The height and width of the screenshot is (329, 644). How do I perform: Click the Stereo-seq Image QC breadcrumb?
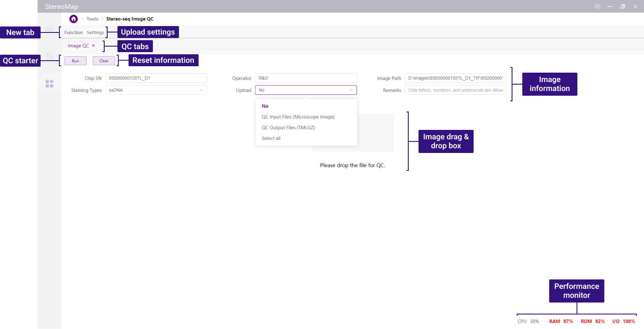(x=130, y=19)
